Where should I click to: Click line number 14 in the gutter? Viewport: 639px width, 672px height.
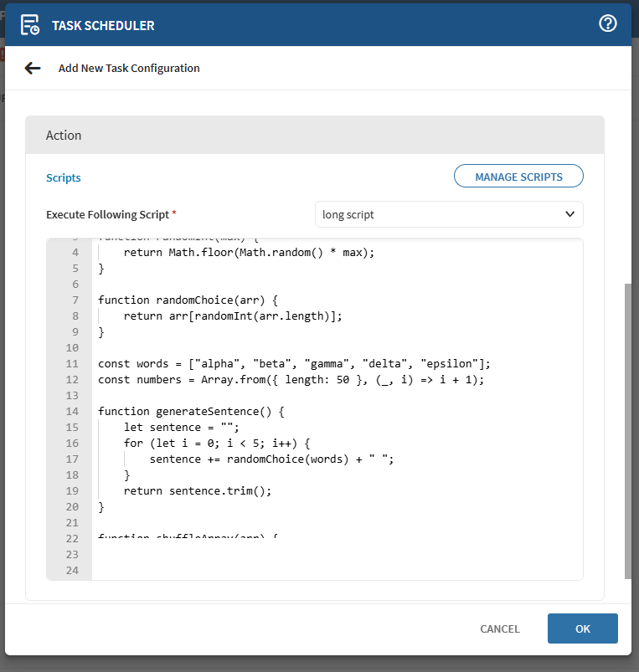pos(72,412)
